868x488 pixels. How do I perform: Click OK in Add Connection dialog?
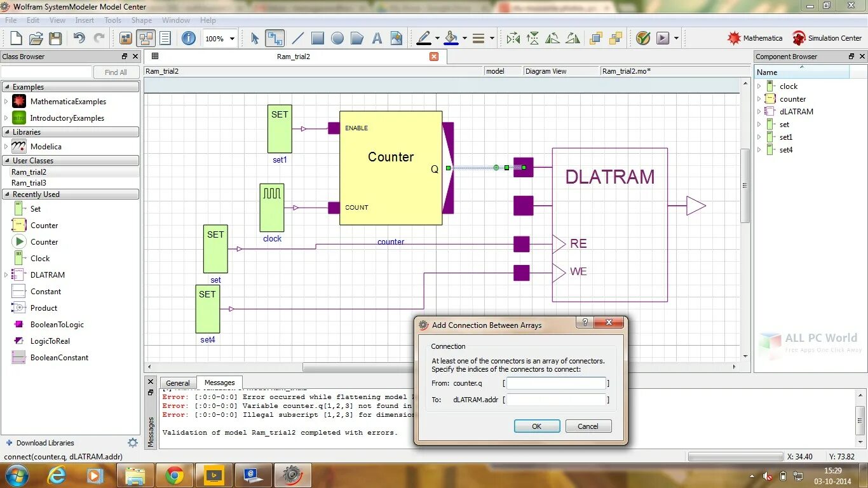click(x=537, y=426)
